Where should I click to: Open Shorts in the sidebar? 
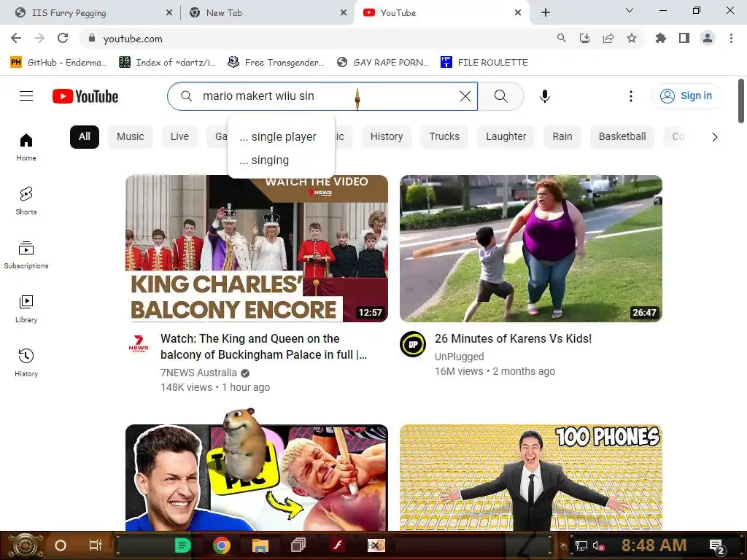coord(26,201)
